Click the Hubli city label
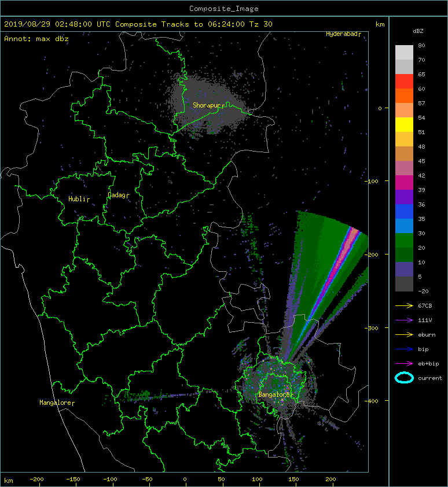This screenshot has height=487, width=448. [77, 199]
